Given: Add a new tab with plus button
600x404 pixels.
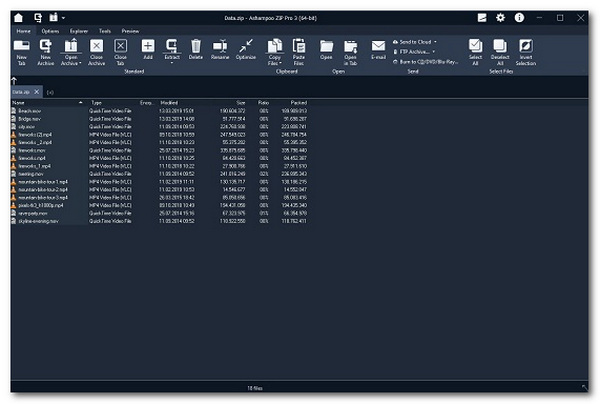Looking at the screenshot, I should (51, 92).
